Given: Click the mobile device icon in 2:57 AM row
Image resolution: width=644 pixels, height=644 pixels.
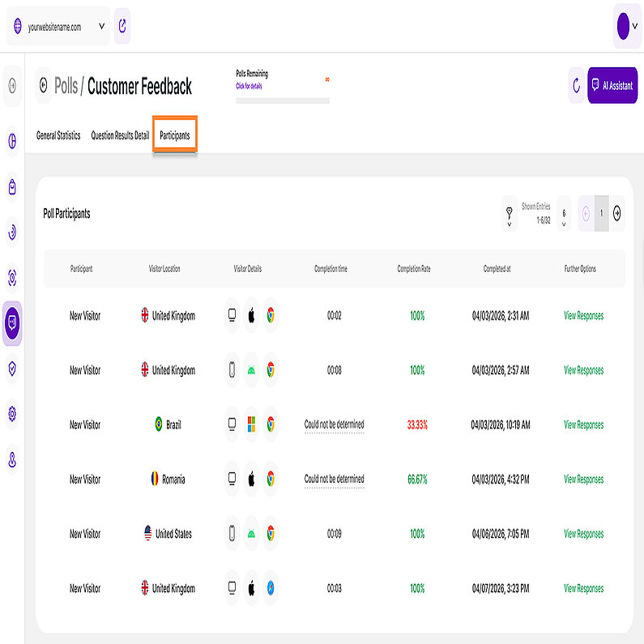Looking at the screenshot, I should point(232,369).
